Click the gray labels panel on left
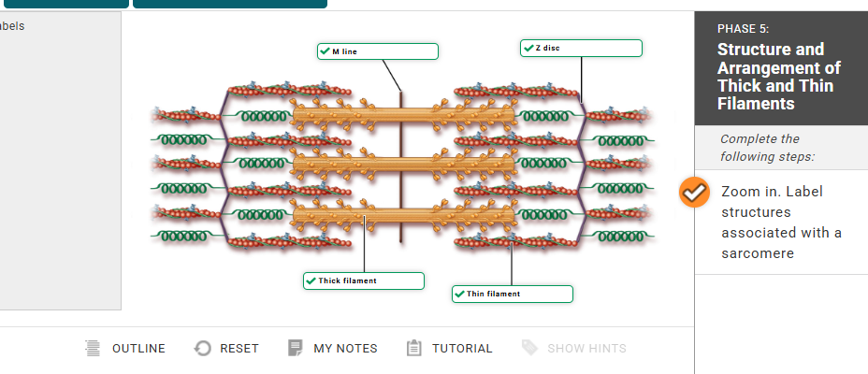Screen dimensions: 868x374 tap(60, 159)
